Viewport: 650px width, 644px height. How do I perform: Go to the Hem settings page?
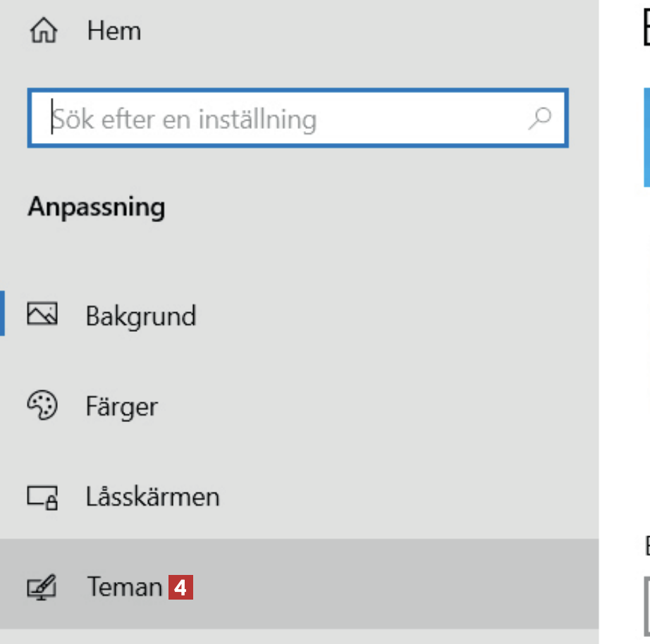(114, 32)
